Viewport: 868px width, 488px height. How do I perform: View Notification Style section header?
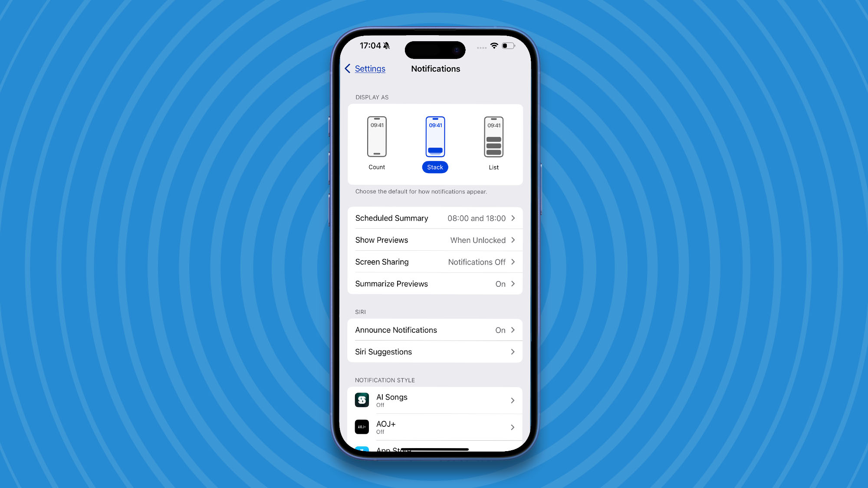click(384, 380)
